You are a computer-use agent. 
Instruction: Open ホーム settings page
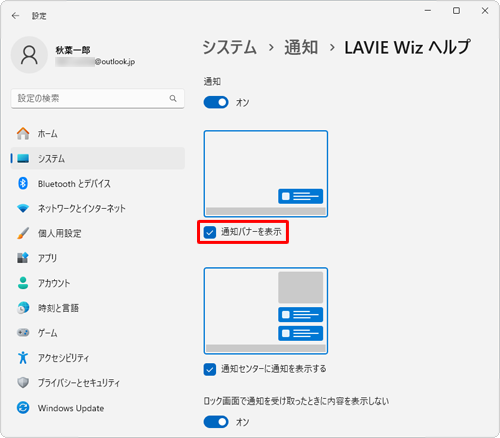(x=98, y=134)
